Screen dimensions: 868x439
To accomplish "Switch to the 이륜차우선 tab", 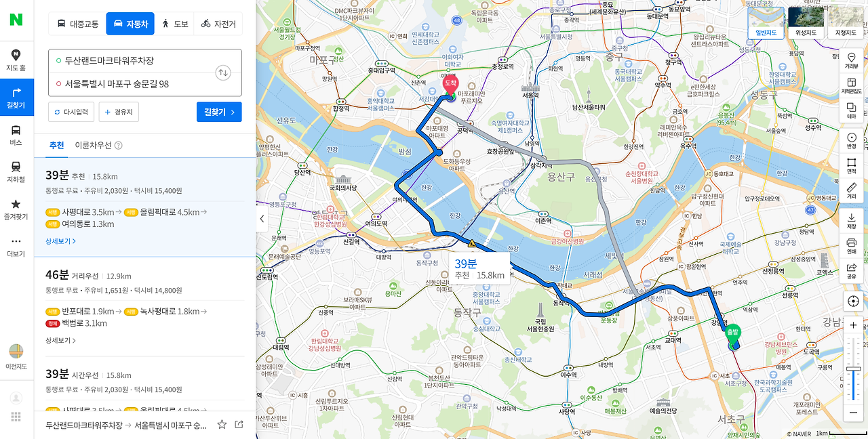I will [98, 145].
